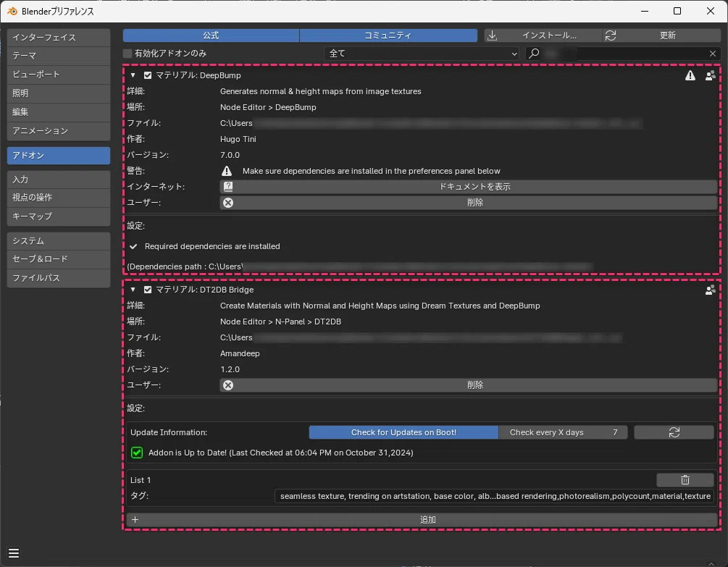This screenshot has width=728, height=567.
Task: Click the DT2DB Bridge author Amandeep
Action: click(240, 353)
